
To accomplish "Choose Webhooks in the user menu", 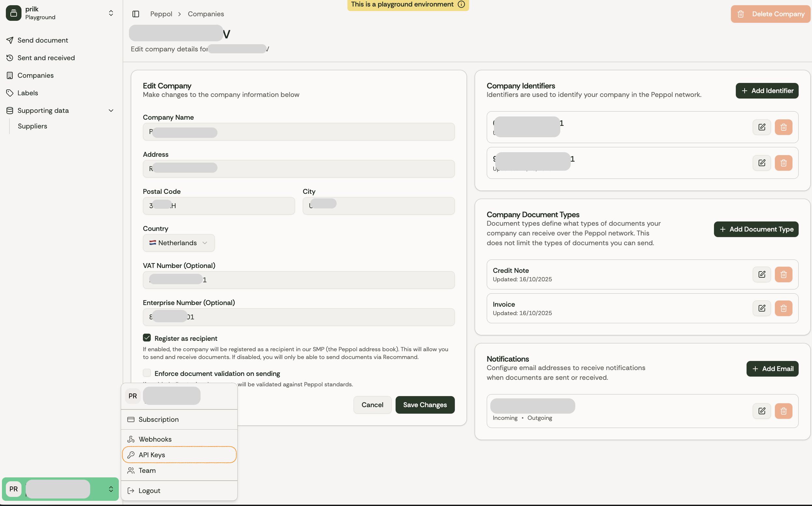I will [155, 439].
